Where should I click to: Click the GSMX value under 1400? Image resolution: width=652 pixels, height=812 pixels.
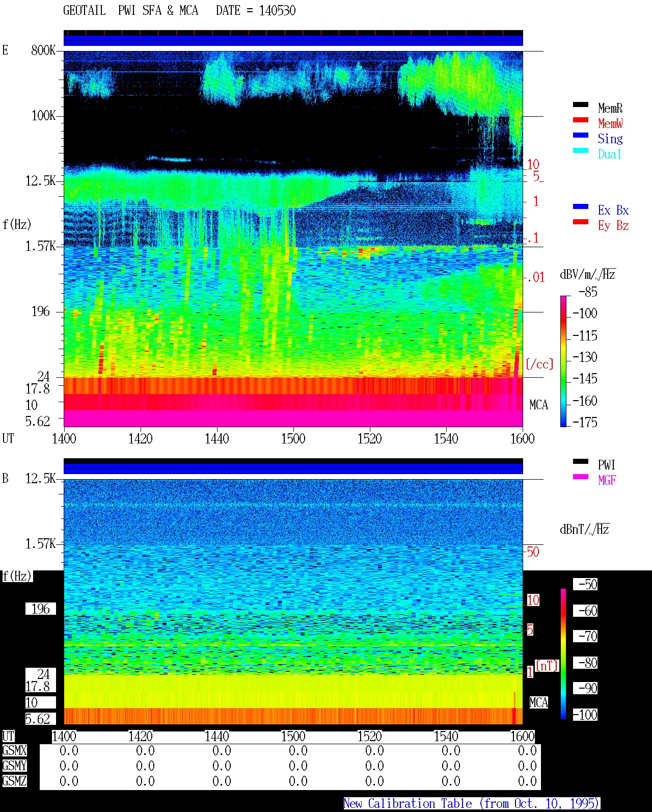click(69, 750)
